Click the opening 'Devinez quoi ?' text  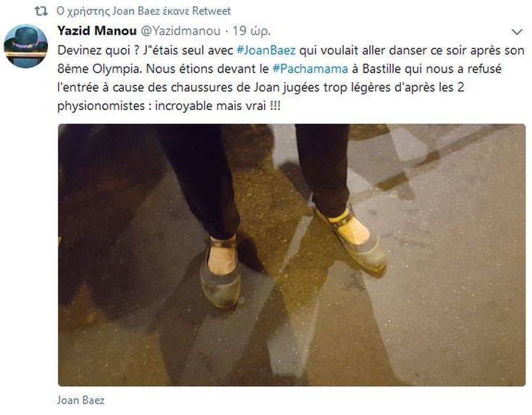coord(98,50)
